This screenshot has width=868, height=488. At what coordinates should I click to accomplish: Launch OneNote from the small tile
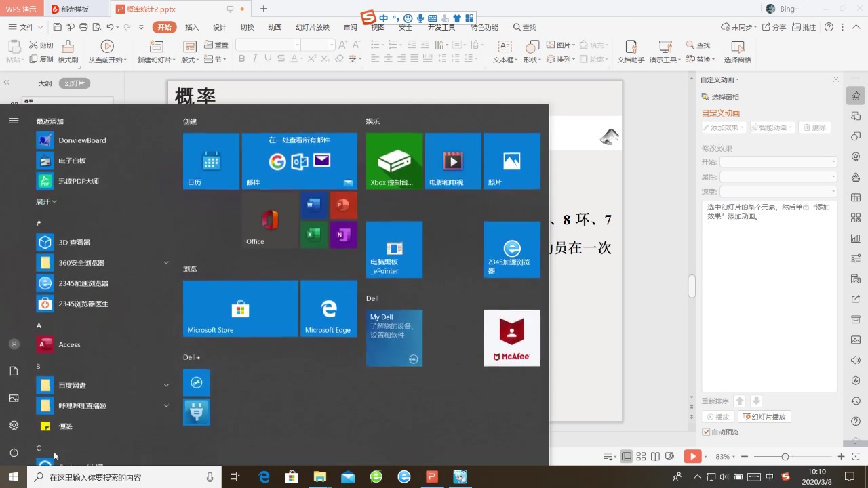[x=343, y=235]
